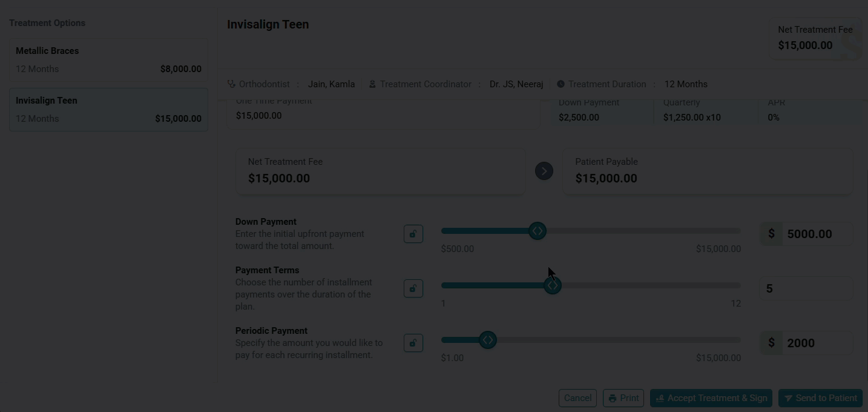Select the Invisalign Teen treatment option
Image resolution: width=868 pixels, height=412 pixels.
(x=108, y=110)
